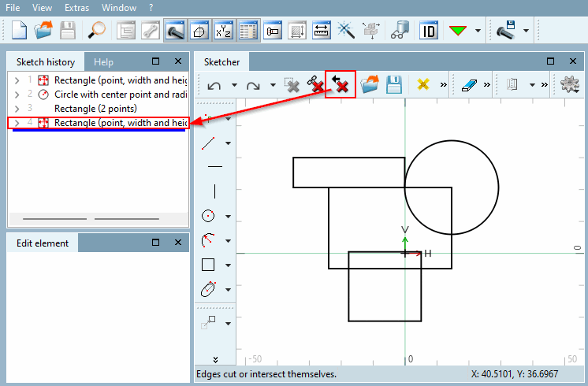This screenshot has width=588, height=386.
Task: Click the green triangle icon
Action: [x=458, y=31]
